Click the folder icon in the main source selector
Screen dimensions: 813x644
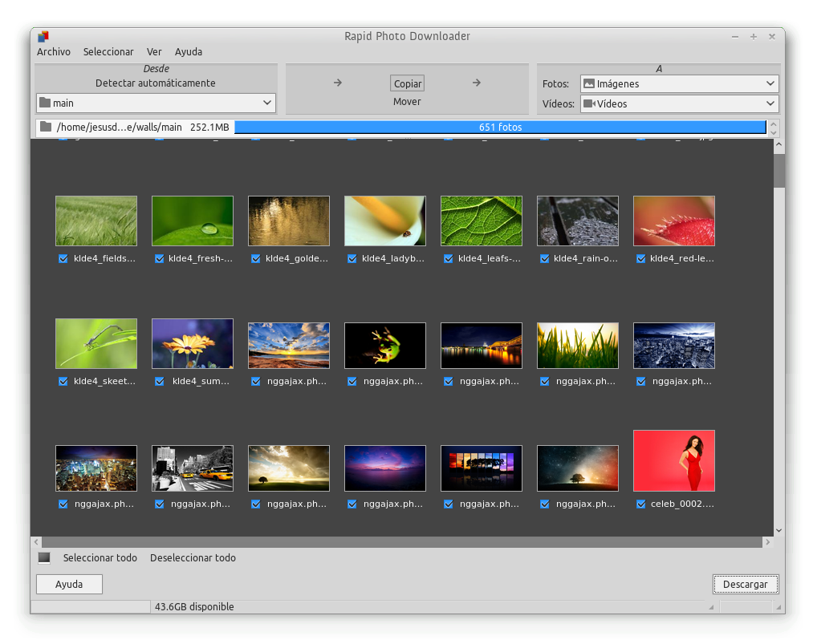(43, 103)
